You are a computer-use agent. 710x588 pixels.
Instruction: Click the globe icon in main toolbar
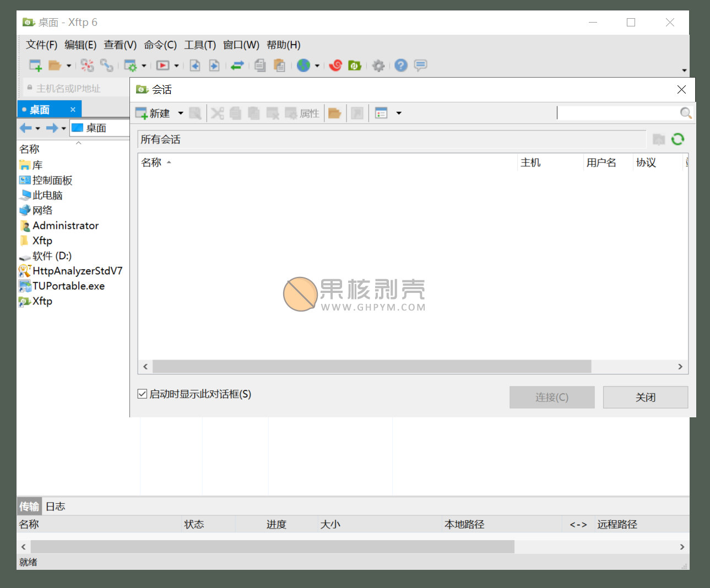point(303,66)
